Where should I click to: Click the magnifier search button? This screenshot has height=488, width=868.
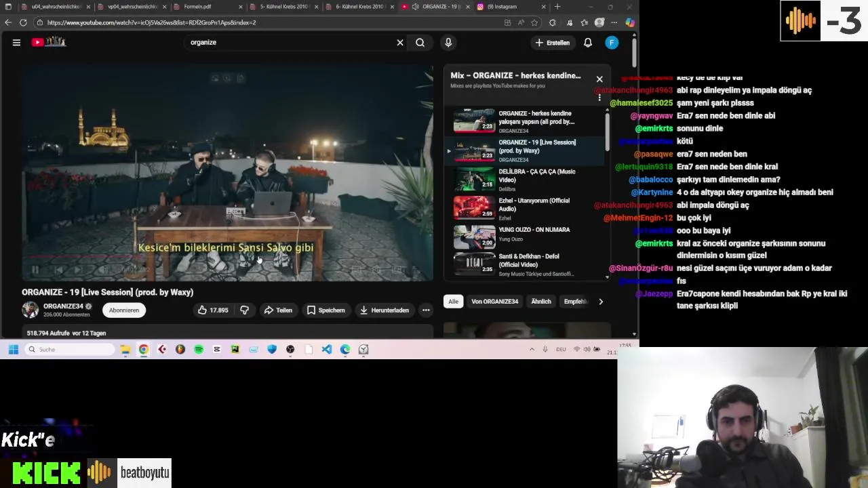click(420, 43)
